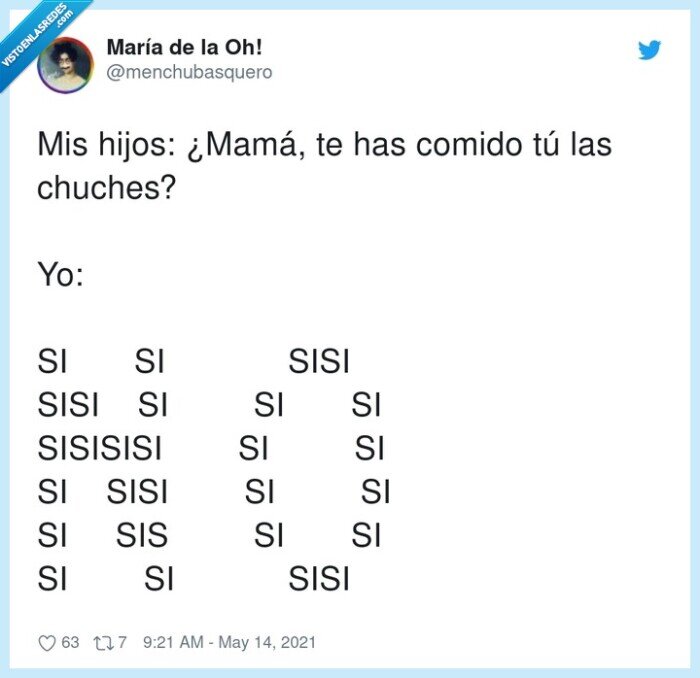Click the "SISISISI" text block

pos(100,448)
